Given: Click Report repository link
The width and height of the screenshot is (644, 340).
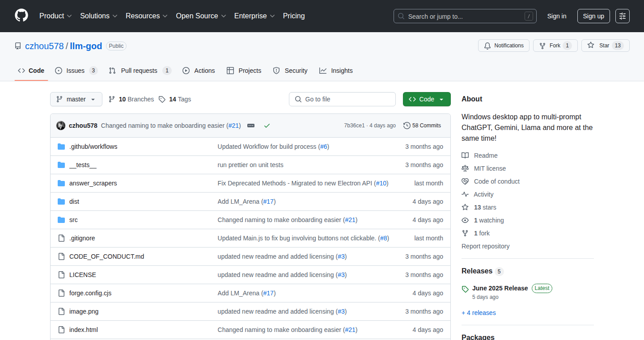Looking at the screenshot, I should pos(485,246).
